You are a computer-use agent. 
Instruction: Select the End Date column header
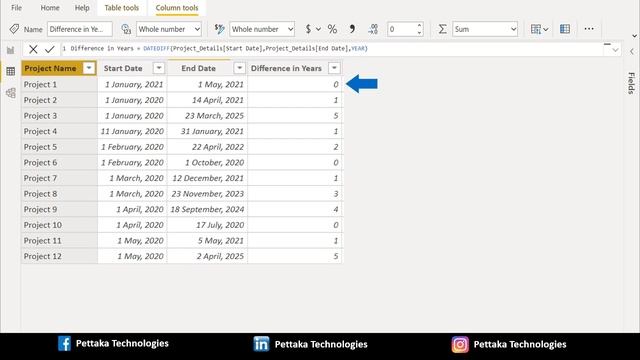click(x=198, y=68)
